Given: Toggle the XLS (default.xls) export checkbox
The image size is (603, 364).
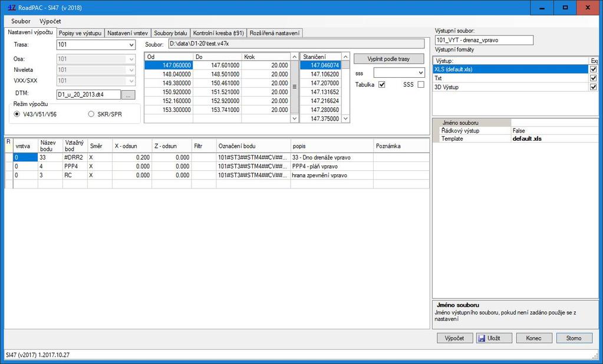Looking at the screenshot, I should [594, 69].
